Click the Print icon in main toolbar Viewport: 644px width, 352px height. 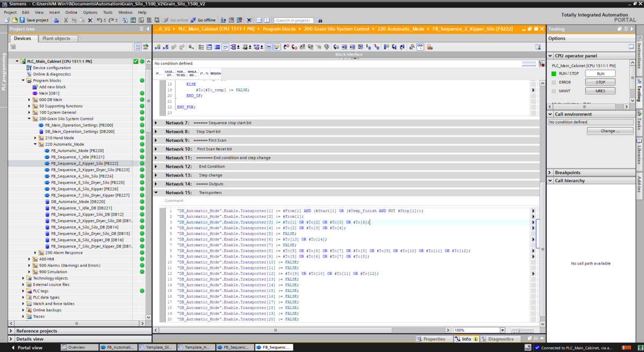click(56, 20)
